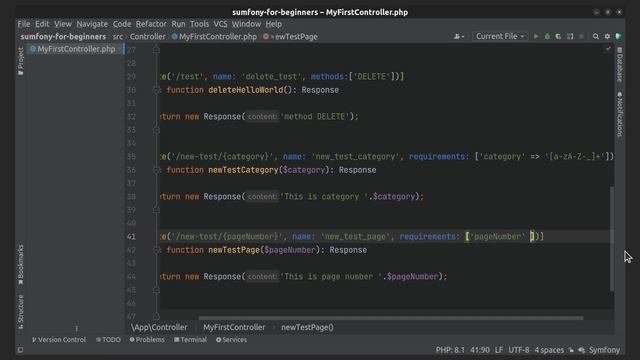
Task: Click the newTestPage method breadcrumb at top
Action: pyautogui.click(x=290, y=36)
